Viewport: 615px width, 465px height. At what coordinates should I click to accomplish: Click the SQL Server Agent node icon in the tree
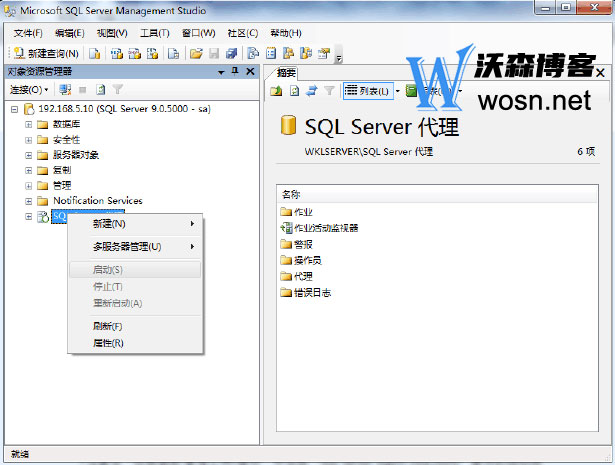click(43, 216)
